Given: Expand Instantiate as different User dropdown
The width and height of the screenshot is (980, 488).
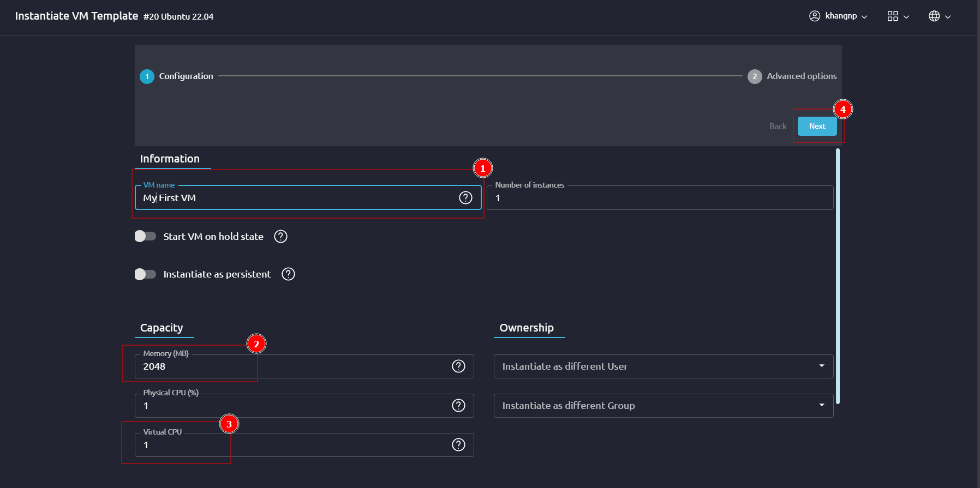Looking at the screenshot, I should pos(663,366).
